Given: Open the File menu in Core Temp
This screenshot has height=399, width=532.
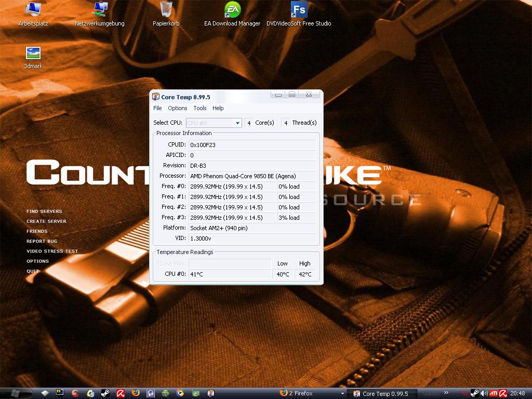Looking at the screenshot, I should pyautogui.click(x=157, y=108).
